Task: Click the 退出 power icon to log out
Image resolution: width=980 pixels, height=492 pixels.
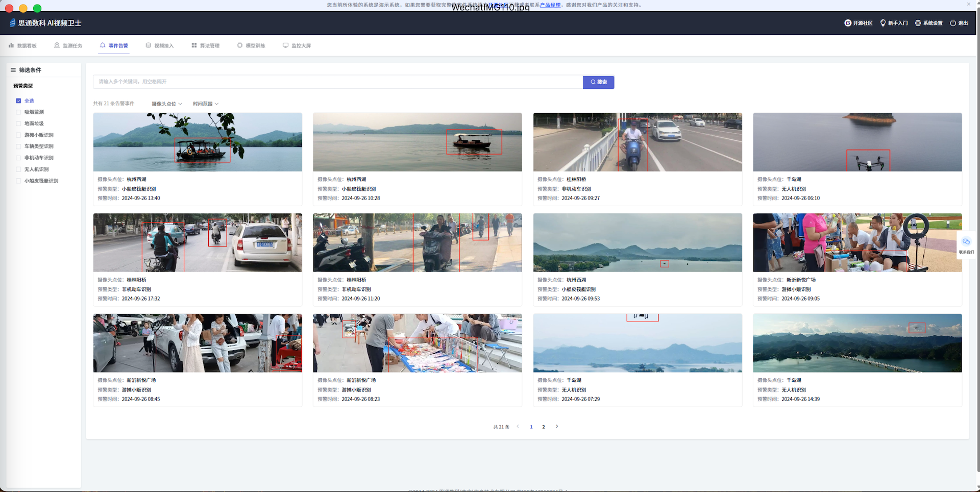Action: point(953,23)
